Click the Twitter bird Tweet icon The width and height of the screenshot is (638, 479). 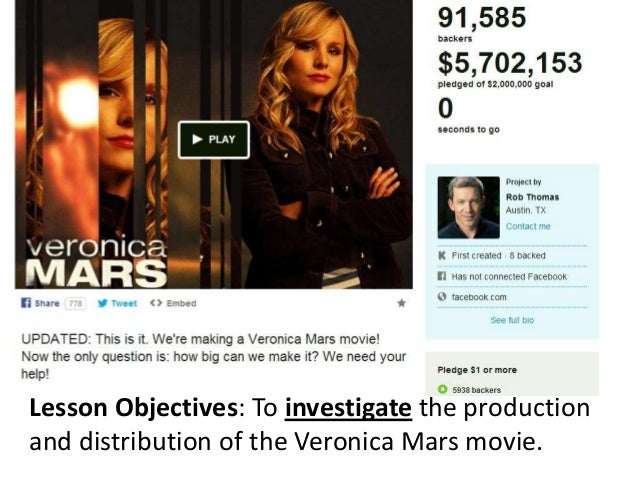coord(103,303)
